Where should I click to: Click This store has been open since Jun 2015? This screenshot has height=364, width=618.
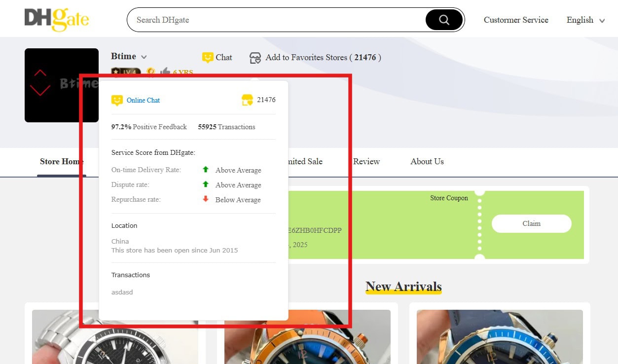[175, 251]
